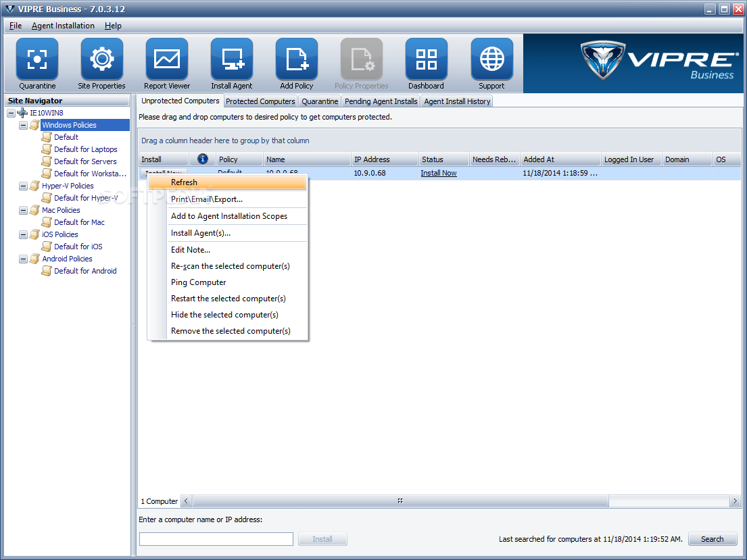Image resolution: width=747 pixels, height=560 pixels.
Task: Click the Default for iOS policy icon
Action: click(46, 246)
